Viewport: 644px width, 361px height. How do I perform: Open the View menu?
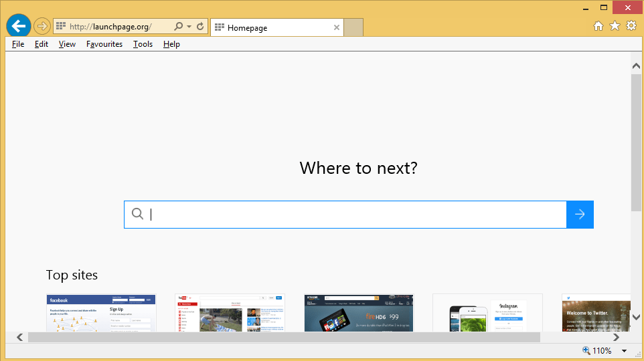point(67,44)
